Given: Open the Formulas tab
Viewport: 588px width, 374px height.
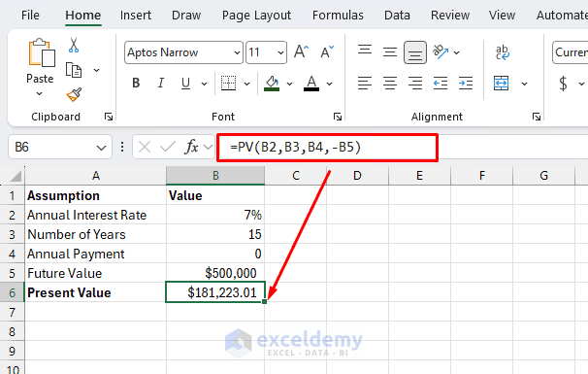Looking at the screenshot, I should click(338, 15).
